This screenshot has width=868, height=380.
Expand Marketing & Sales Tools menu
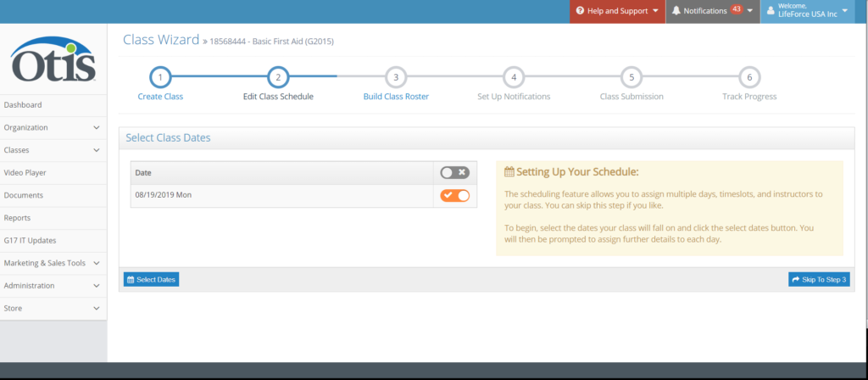pos(53,263)
